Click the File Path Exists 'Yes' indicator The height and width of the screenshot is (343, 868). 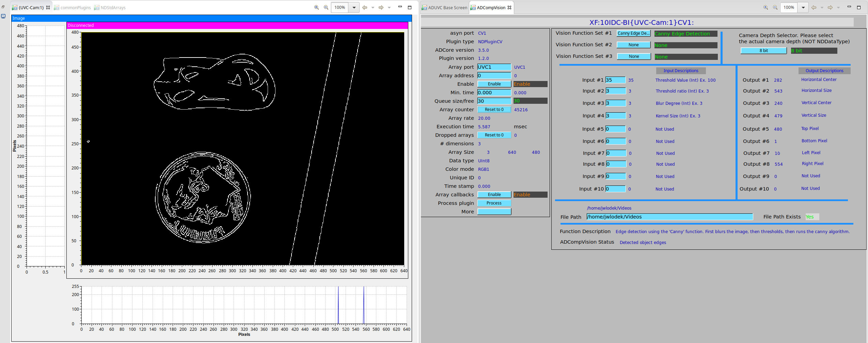click(x=812, y=217)
